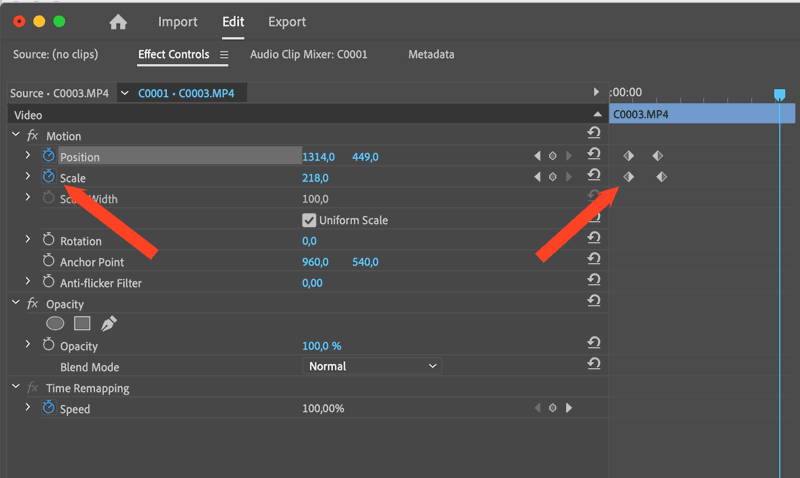Select the pen mask tool under Opacity
The width and height of the screenshot is (800, 478).
[109, 323]
